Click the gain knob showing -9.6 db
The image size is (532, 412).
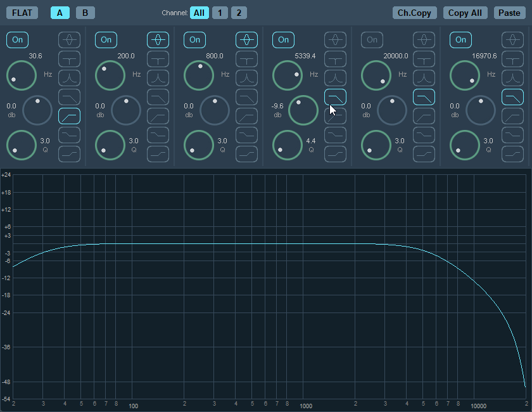303,110
